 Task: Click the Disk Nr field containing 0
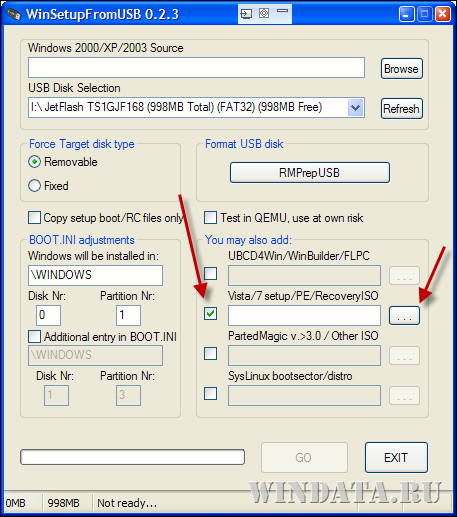coord(48,315)
